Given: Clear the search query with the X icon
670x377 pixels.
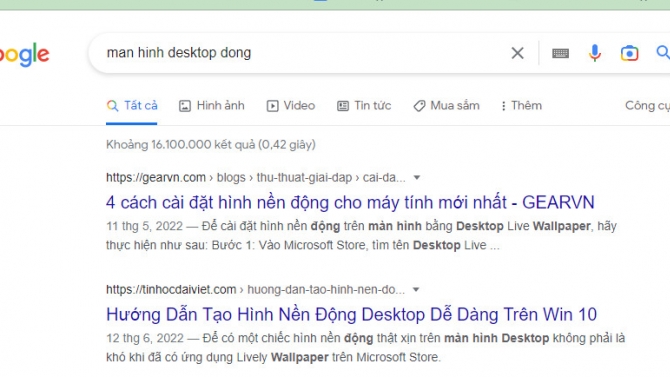Looking at the screenshot, I should click(517, 53).
